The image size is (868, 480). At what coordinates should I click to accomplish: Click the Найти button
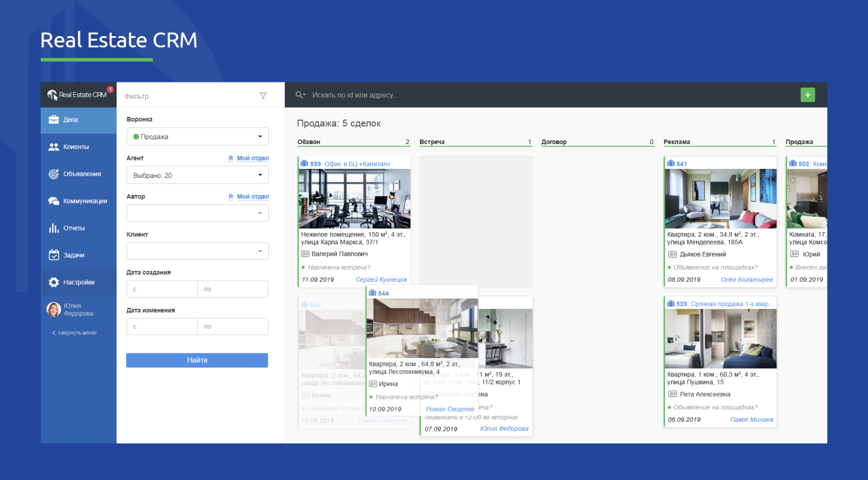[197, 360]
